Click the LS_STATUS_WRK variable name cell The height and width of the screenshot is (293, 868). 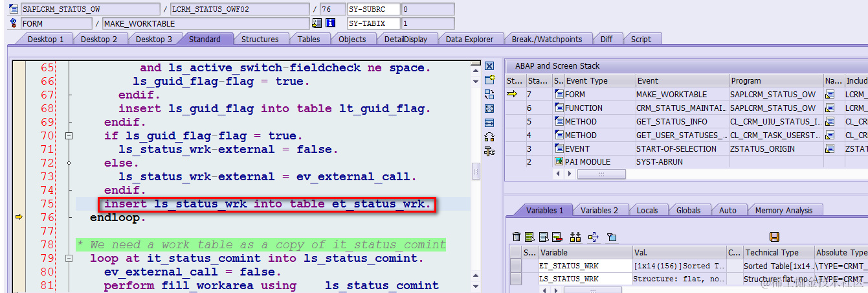pyautogui.click(x=585, y=279)
